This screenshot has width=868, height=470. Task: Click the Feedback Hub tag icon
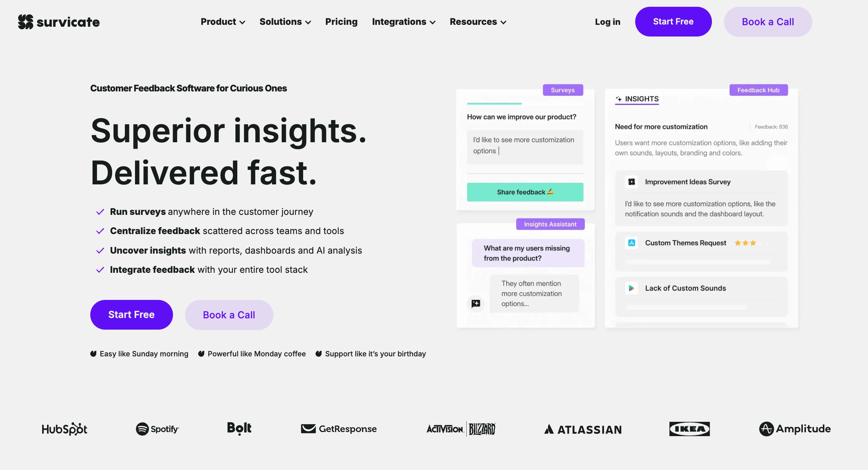tap(759, 90)
